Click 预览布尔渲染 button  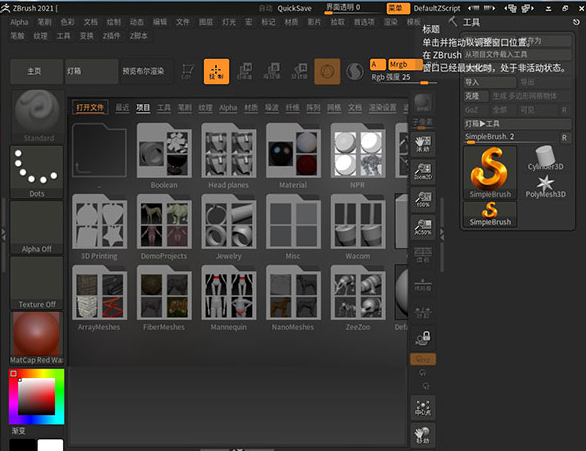pos(147,71)
